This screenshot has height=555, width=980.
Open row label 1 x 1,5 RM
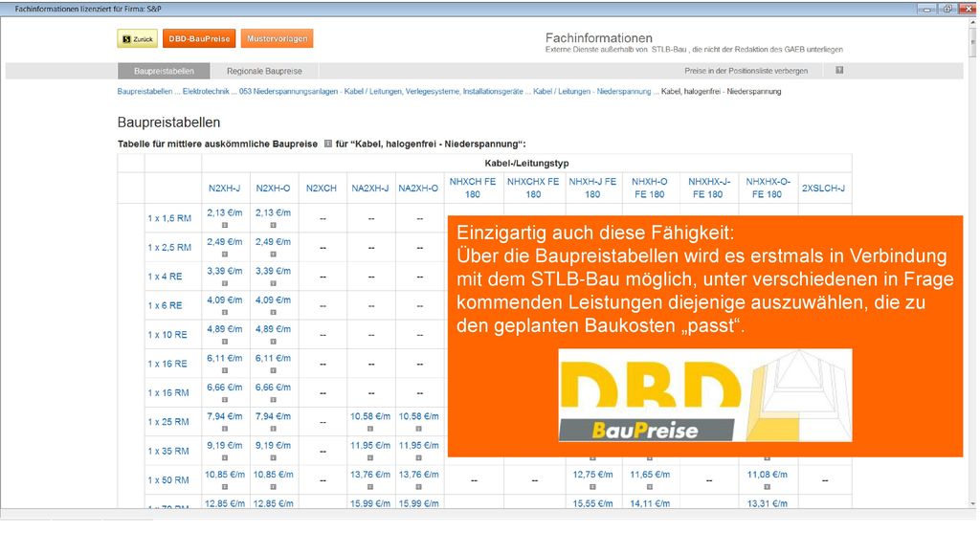pyautogui.click(x=169, y=218)
